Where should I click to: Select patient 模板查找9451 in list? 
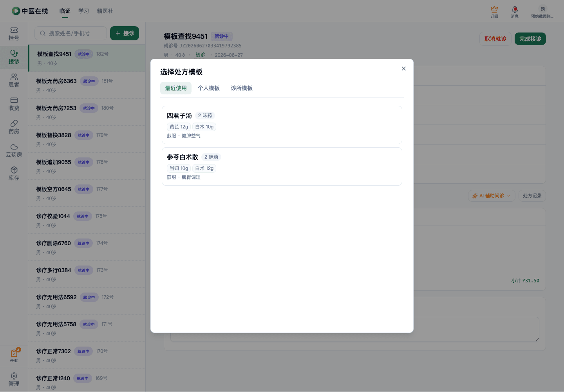87,58
